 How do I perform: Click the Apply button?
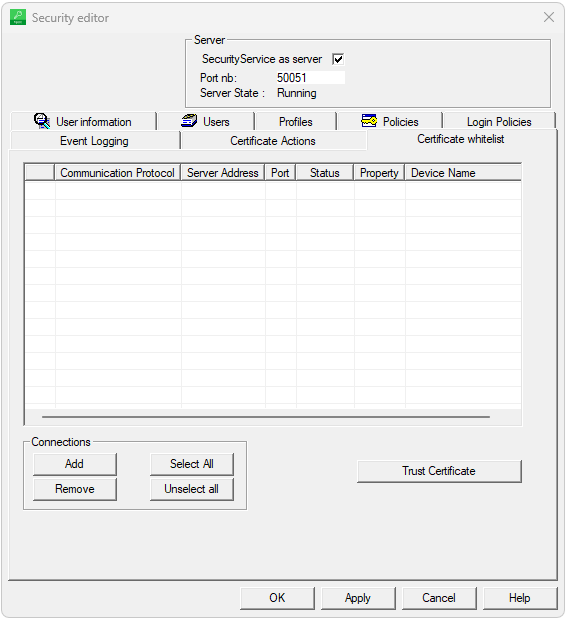coord(358,598)
